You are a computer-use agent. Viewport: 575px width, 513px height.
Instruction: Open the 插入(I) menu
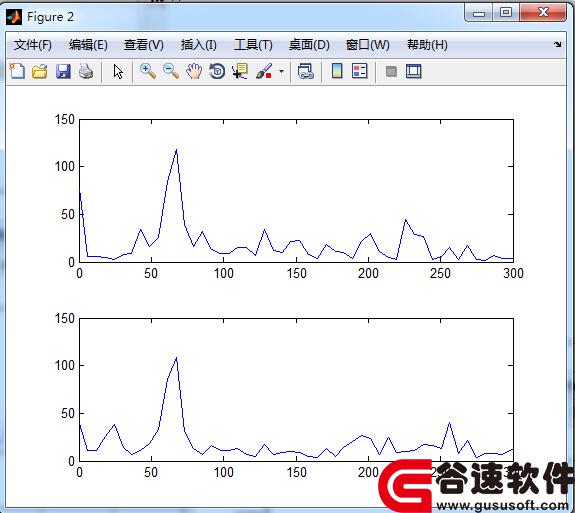coord(198,45)
